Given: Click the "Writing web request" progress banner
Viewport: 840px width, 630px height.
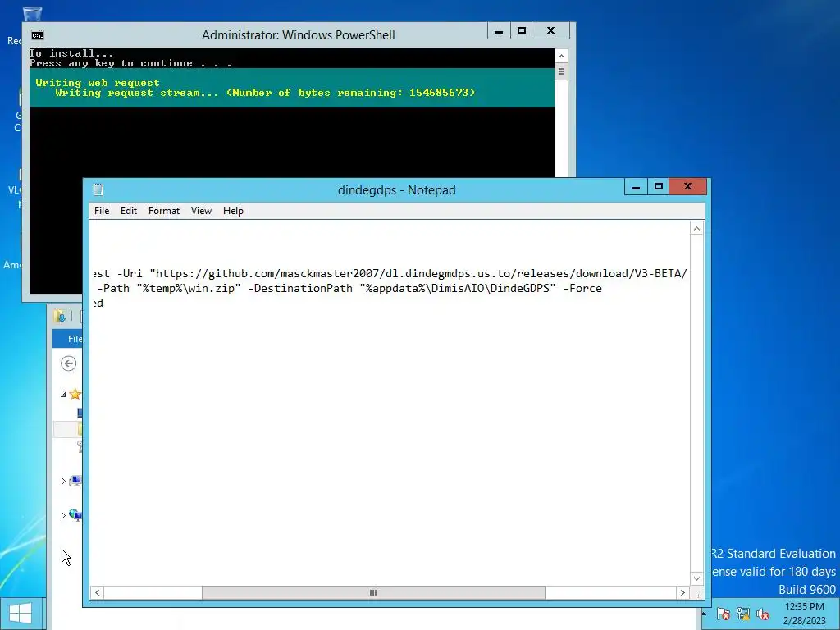Looking at the screenshot, I should point(292,88).
